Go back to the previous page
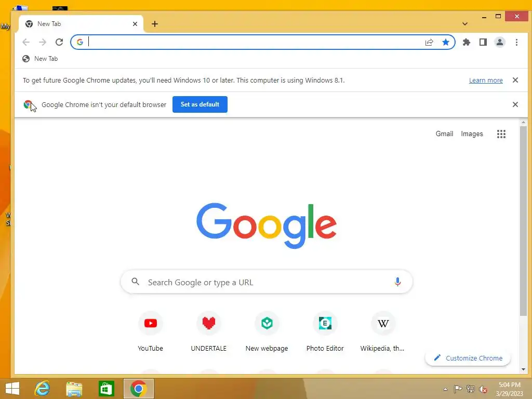This screenshot has height=399, width=532. tap(26, 42)
